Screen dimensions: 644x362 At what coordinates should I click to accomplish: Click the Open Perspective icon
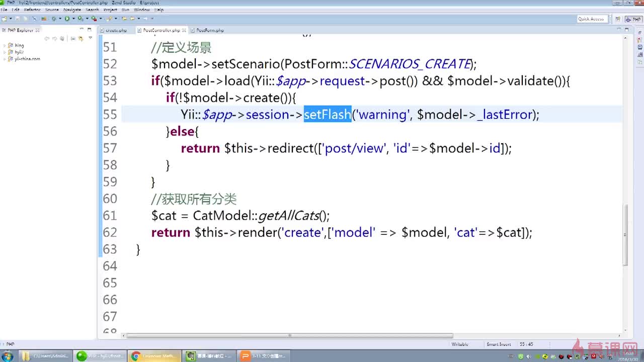618,19
